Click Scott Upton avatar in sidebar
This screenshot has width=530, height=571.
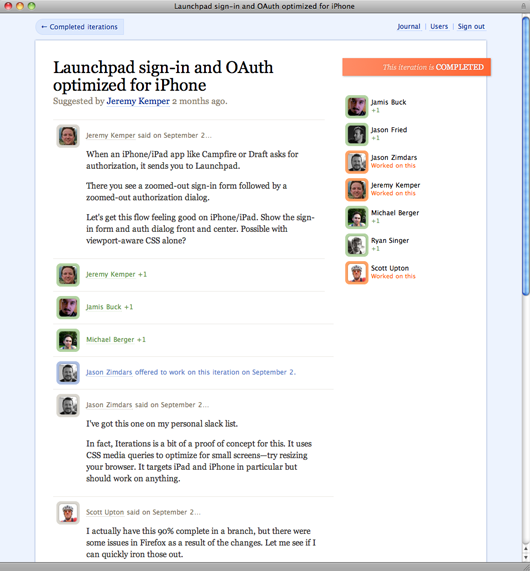pos(357,273)
